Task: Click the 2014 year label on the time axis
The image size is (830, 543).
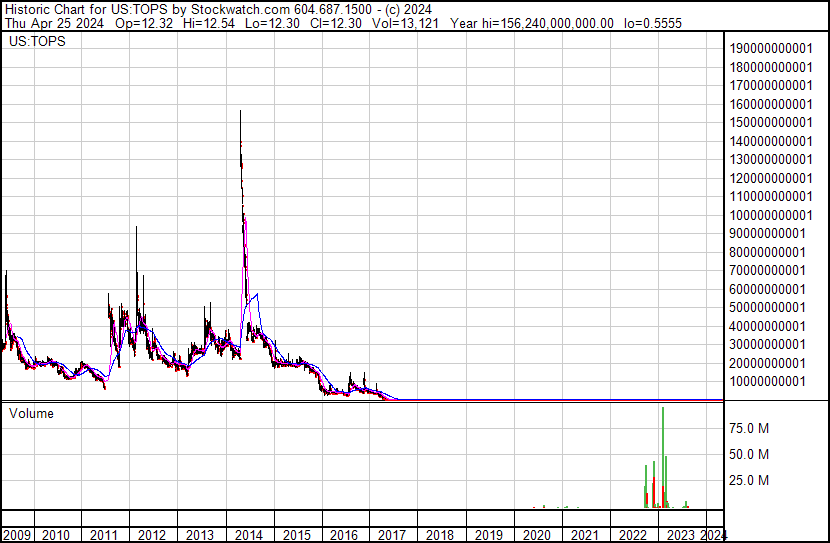Action: (x=248, y=535)
